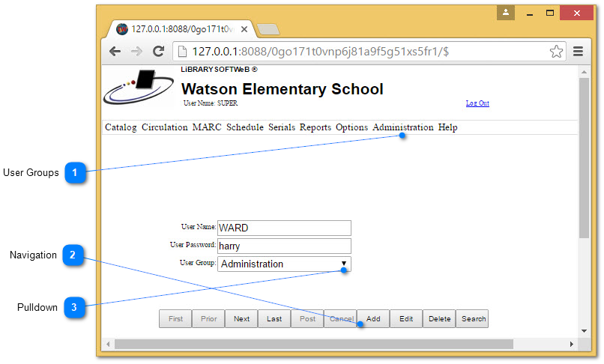This screenshot has height=364, width=604.
Task: Click the User Name input field
Action: 284,228
